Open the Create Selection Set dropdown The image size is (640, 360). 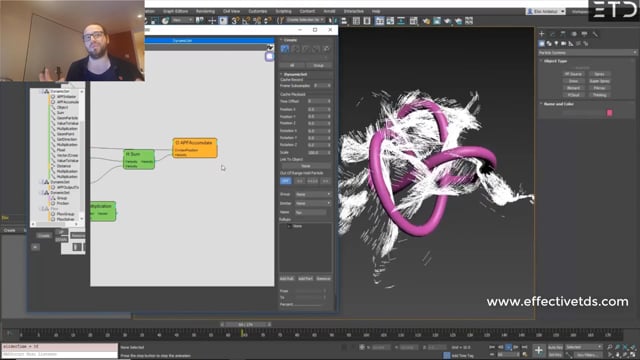pos(305,20)
